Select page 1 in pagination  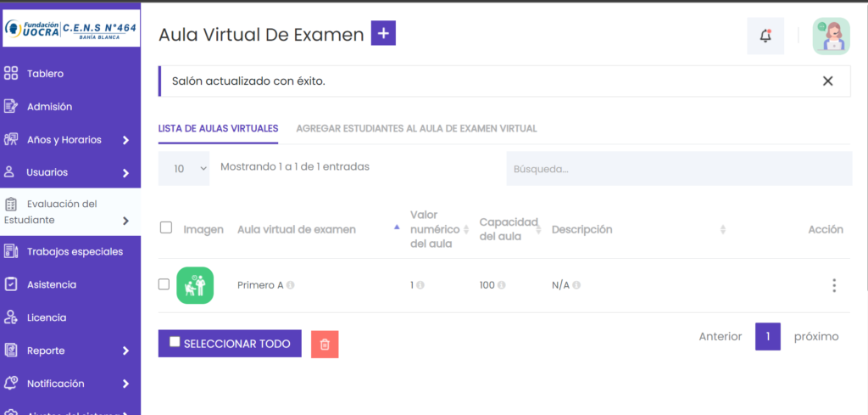pyautogui.click(x=768, y=336)
